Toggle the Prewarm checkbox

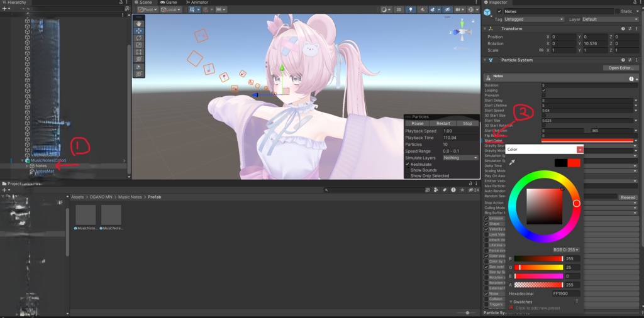click(x=543, y=95)
